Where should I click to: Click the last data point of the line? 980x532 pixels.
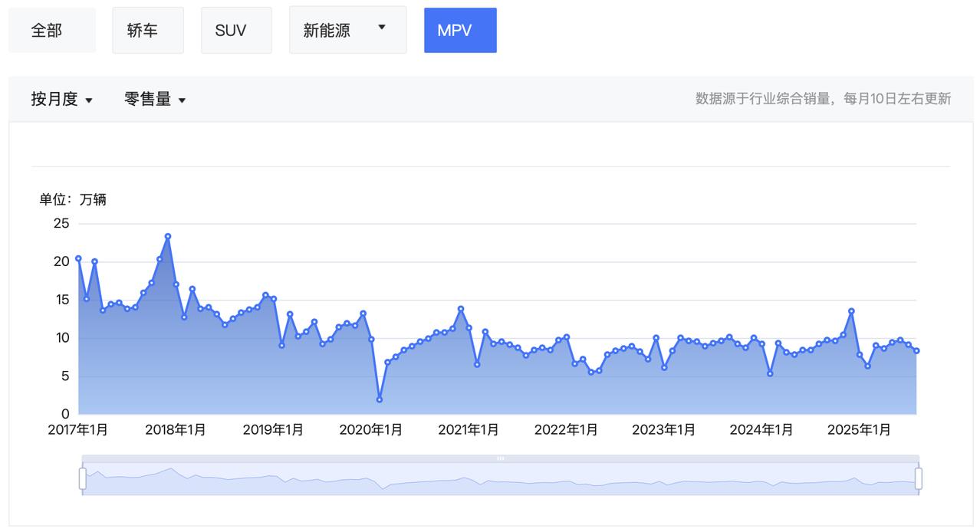(x=916, y=351)
